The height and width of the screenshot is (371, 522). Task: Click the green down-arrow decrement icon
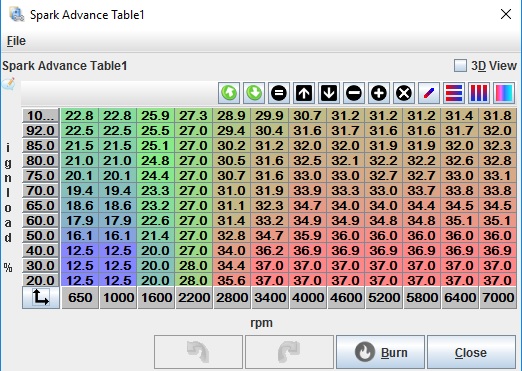254,93
